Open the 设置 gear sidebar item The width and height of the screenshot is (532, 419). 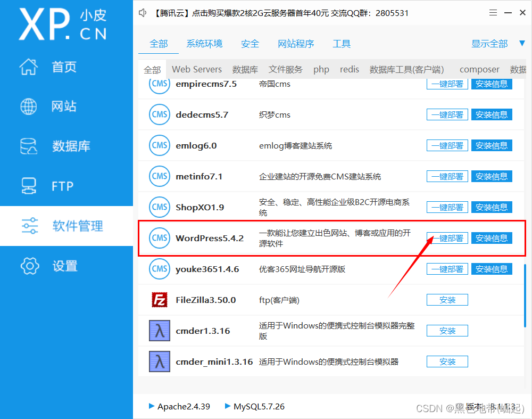coord(66,266)
